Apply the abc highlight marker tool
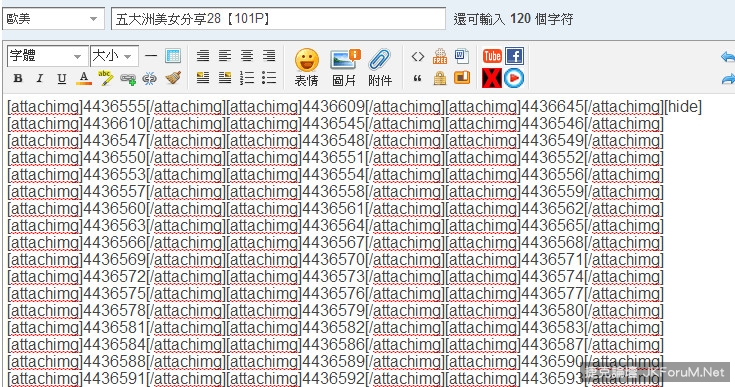Image resolution: width=735 pixels, height=387 pixels. click(x=105, y=78)
